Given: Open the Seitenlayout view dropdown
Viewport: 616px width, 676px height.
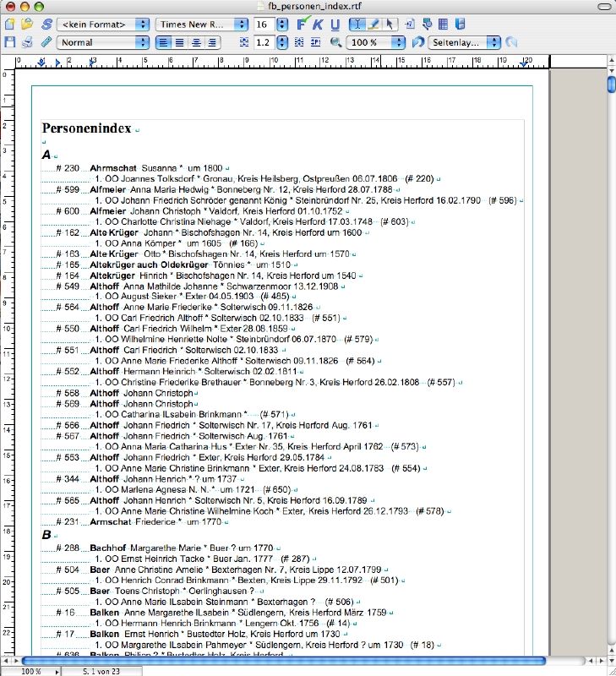Looking at the screenshot, I should click(465, 42).
